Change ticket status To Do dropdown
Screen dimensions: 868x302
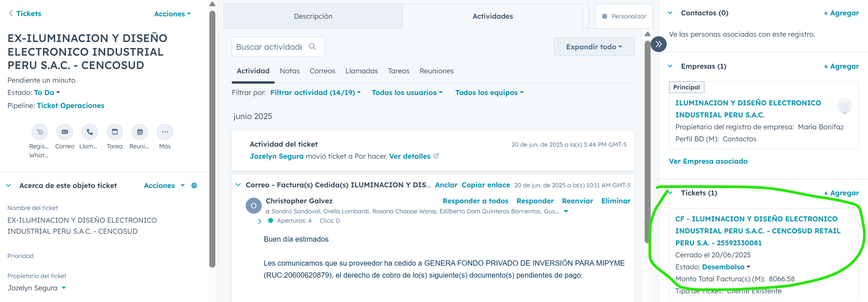coord(47,92)
